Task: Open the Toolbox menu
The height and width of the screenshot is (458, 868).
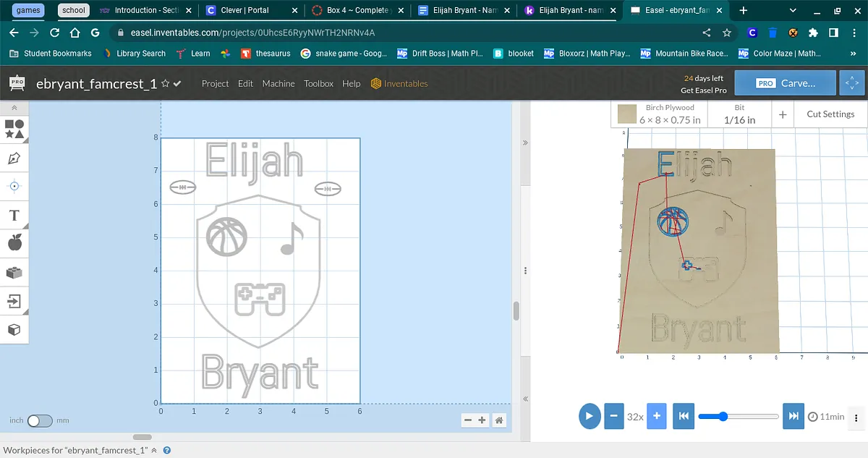Action: click(318, 84)
